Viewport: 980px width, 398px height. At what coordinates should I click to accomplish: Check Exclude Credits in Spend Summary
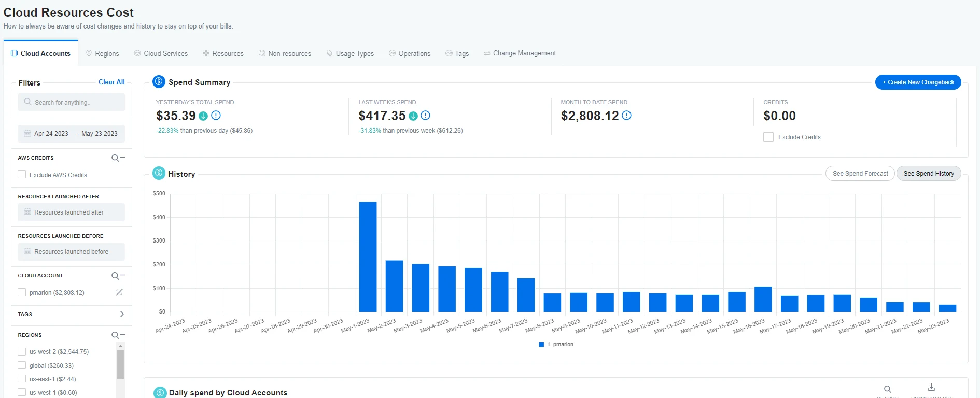(x=768, y=137)
